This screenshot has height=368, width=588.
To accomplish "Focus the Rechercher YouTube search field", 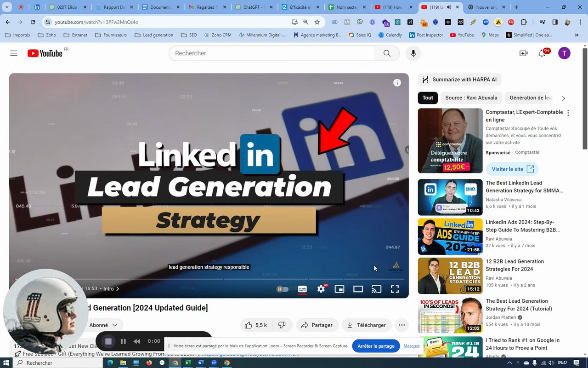I will click(272, 53).
